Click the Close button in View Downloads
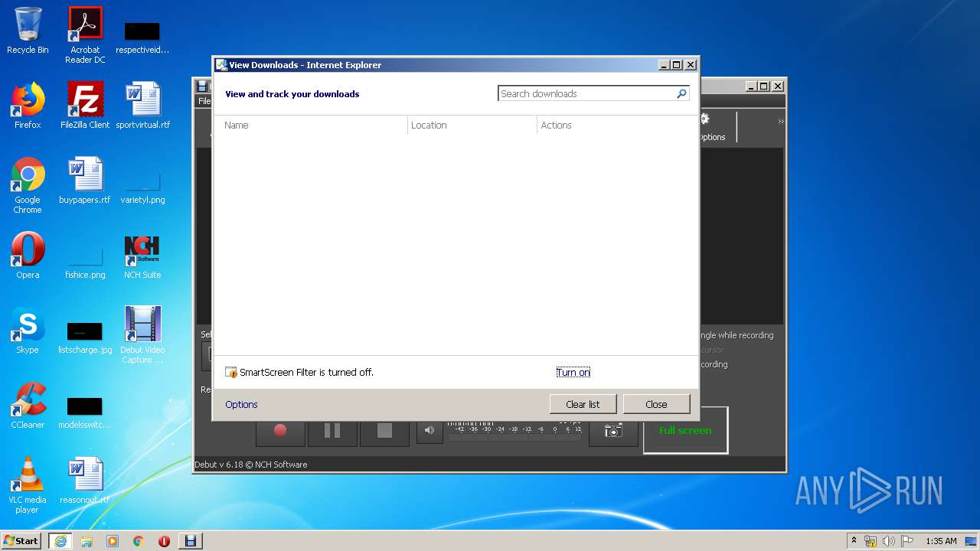980x551 pixels. click(656, 404)
